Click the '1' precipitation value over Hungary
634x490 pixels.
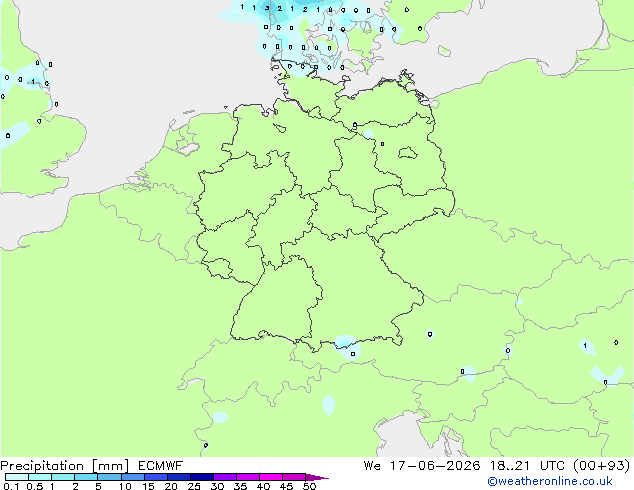[x=585, y=346]
